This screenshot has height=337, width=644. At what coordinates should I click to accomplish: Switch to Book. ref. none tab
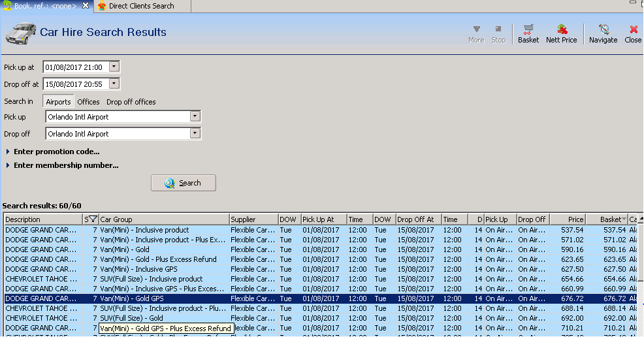[44, 6]
